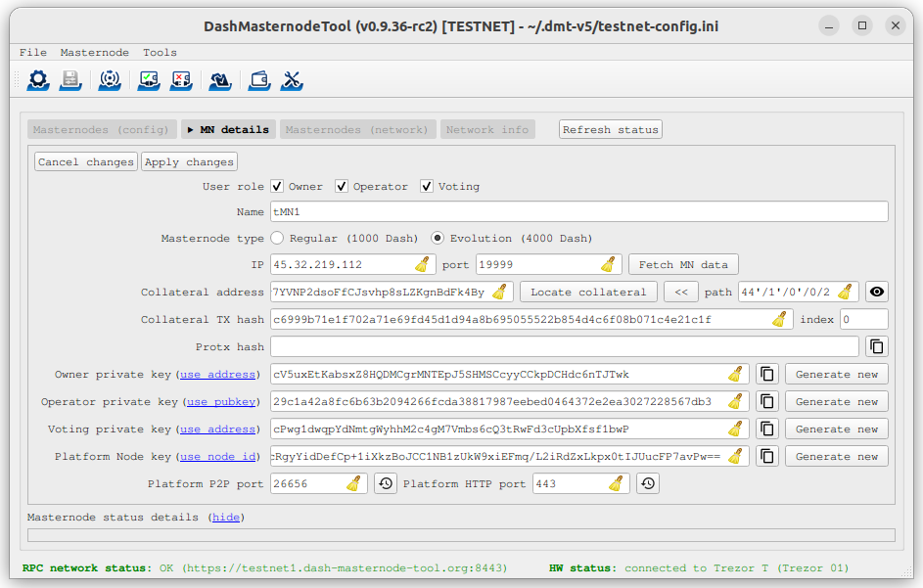Image resolution: width=923 pixels, height=588 pixels.
Task: Clear the Collateral TX hash field
Action: pyautogui.click(x=779, y=319)
